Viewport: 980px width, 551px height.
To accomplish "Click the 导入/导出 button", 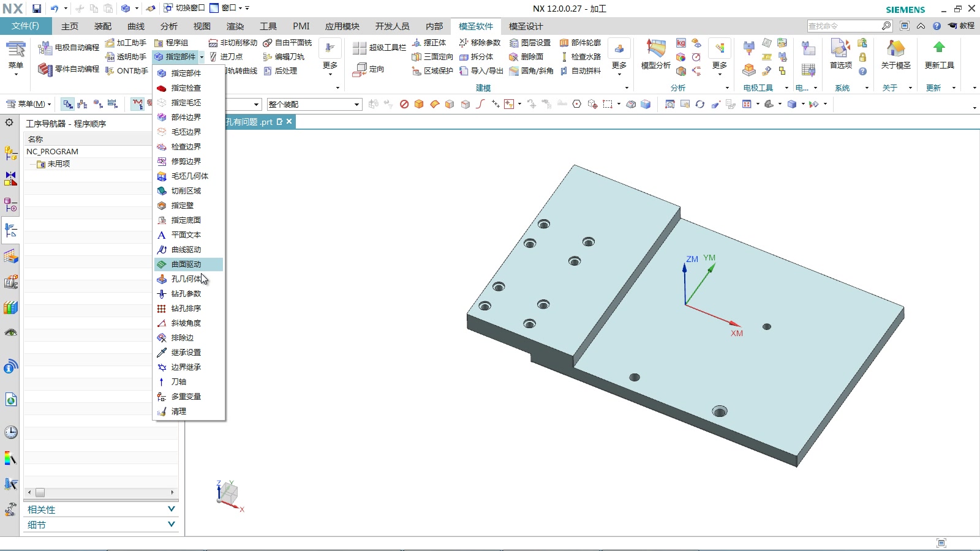I will point(481,71).
